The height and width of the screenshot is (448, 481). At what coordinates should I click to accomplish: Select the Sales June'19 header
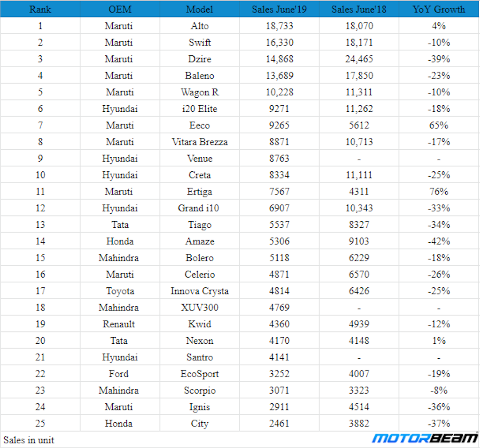pos(279,9)
